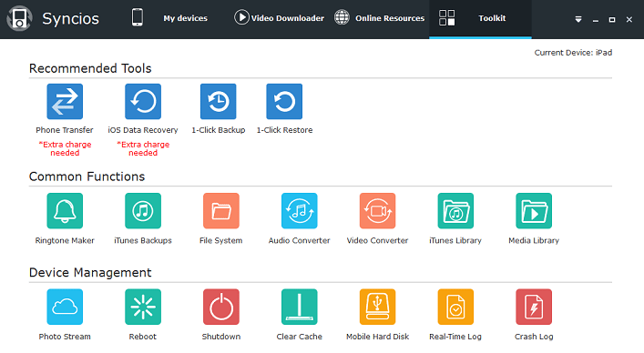
Task: Open Mobile Hard Disk
Action: [377, 307]
